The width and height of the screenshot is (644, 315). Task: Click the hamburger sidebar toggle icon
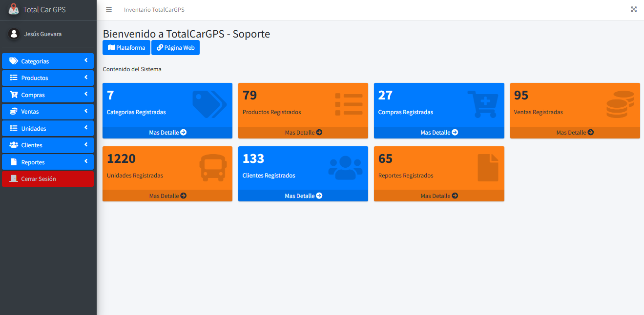tap(109, 10)
